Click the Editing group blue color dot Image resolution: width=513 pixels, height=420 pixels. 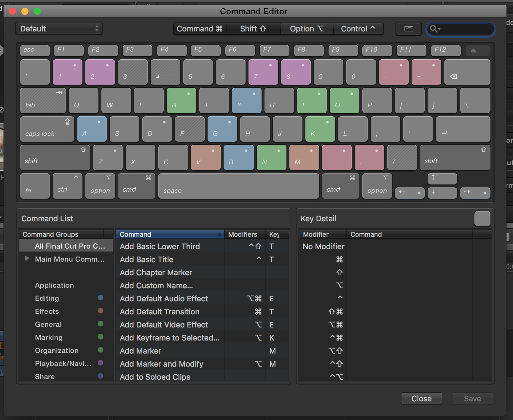click(x=101, y=297)
